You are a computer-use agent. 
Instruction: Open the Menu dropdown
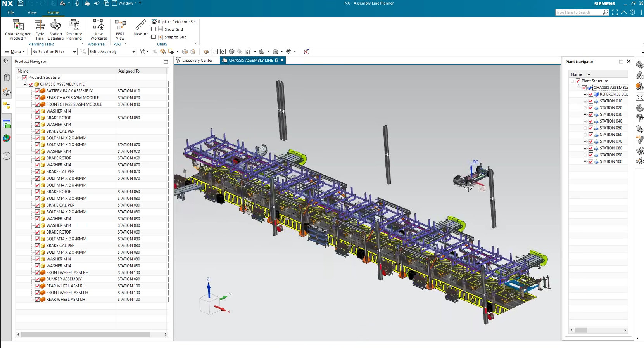[x=14, y=52]
